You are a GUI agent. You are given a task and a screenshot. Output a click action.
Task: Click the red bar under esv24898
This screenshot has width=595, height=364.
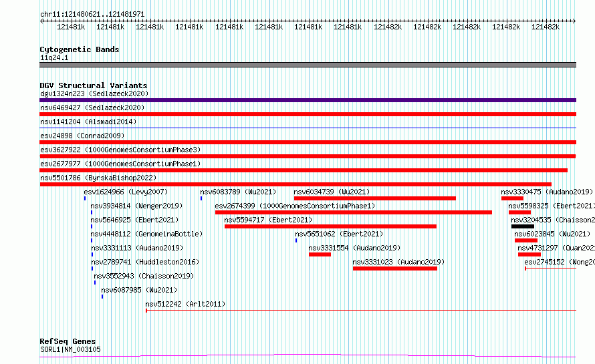coord(308,142)
